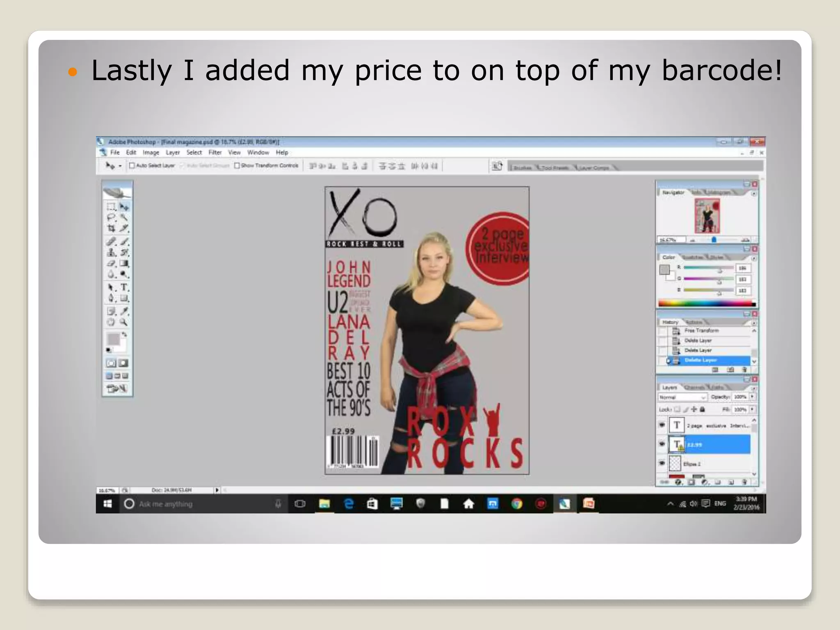This screenshot has width=840, height=630.
Task: Click the Navigator thumbnail preview
Action: click(x=707, y=216)
